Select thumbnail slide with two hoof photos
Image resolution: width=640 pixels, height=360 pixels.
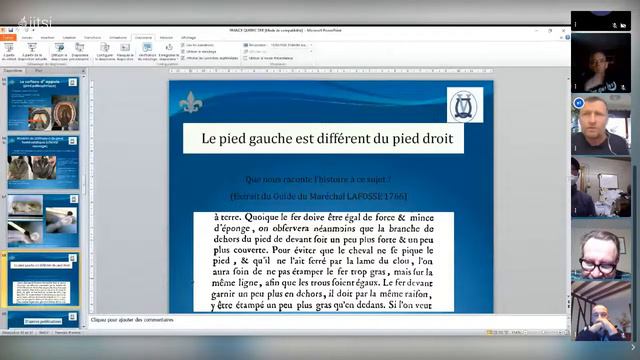[43, 162]
